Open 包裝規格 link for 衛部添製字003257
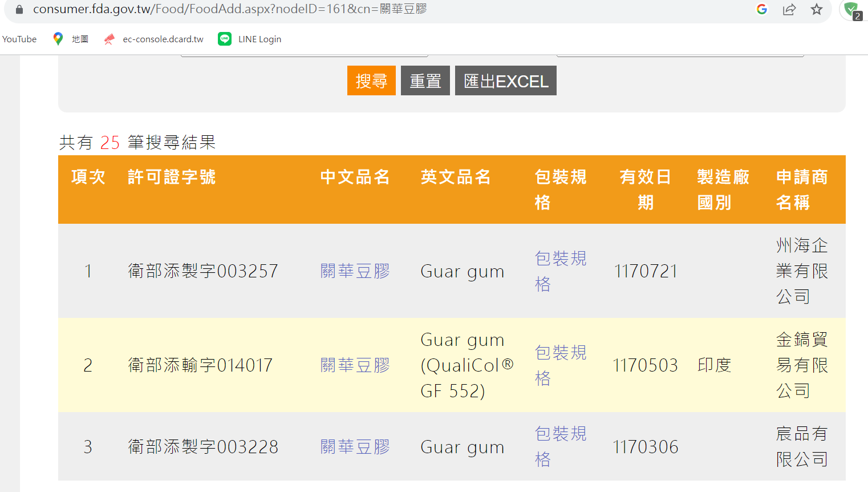The image size is (868, 492). (561, 271)
